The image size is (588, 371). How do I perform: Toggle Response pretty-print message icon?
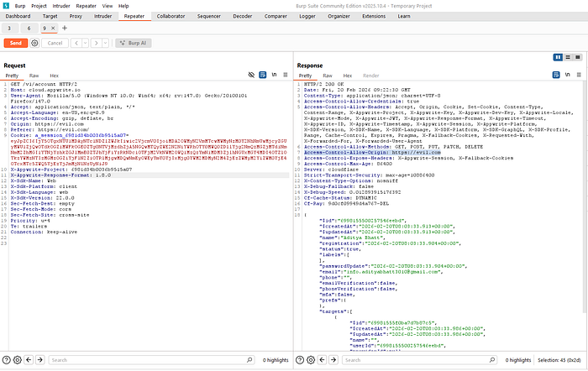pos(556,75)
